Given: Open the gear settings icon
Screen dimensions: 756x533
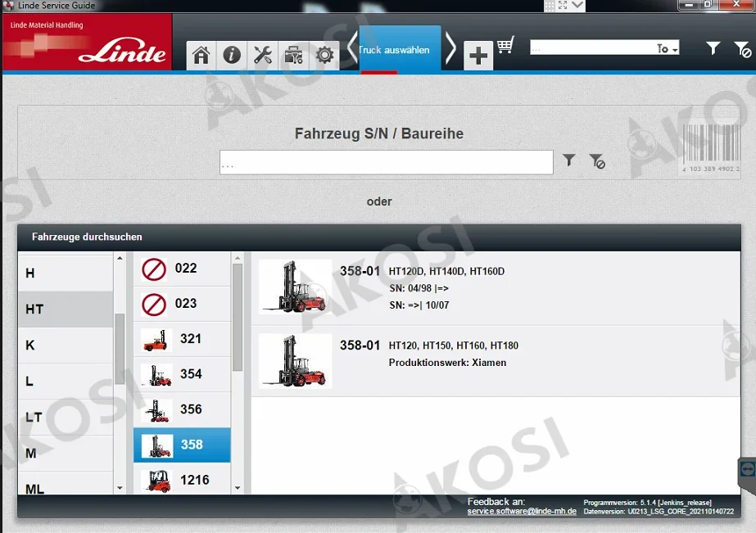Looking at the screenshot, I should (324, 56).
